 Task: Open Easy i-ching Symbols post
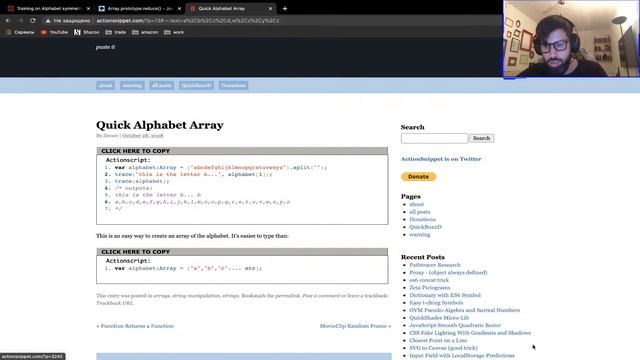click(436, 303)
